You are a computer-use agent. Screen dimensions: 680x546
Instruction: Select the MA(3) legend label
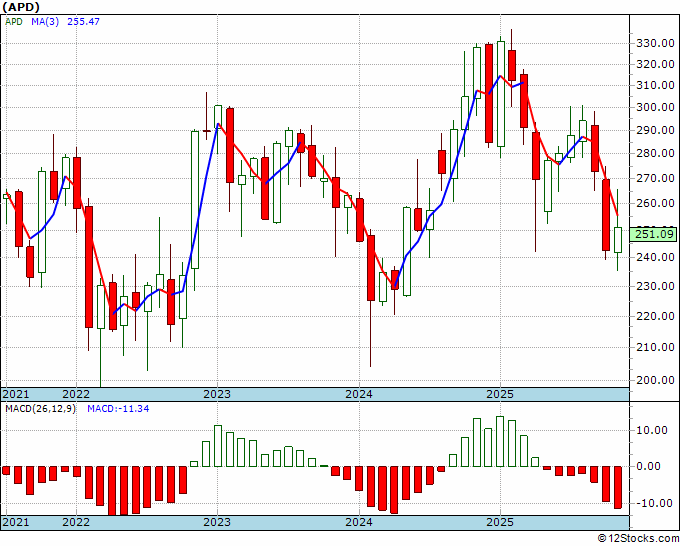tap(45, 22)
